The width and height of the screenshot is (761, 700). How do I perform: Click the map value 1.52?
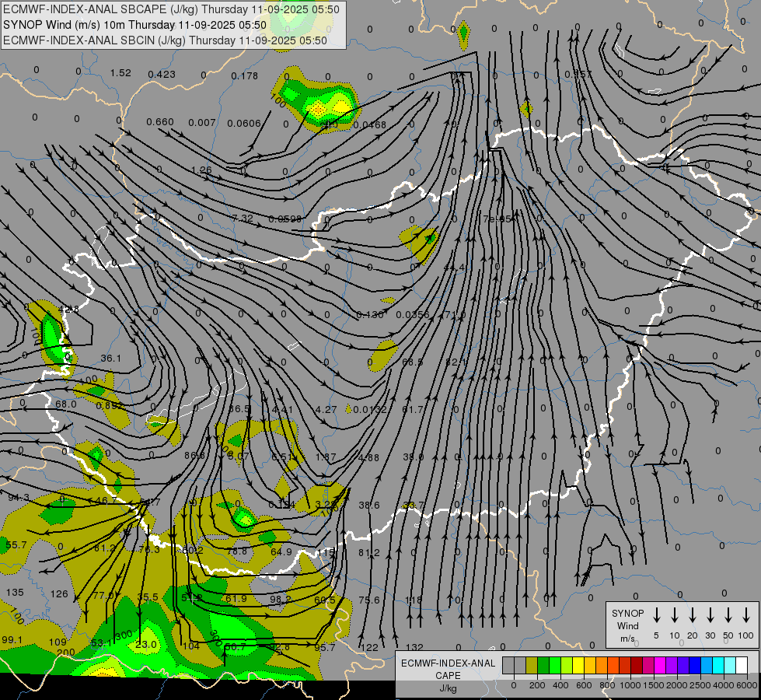(x=120, y=73)
